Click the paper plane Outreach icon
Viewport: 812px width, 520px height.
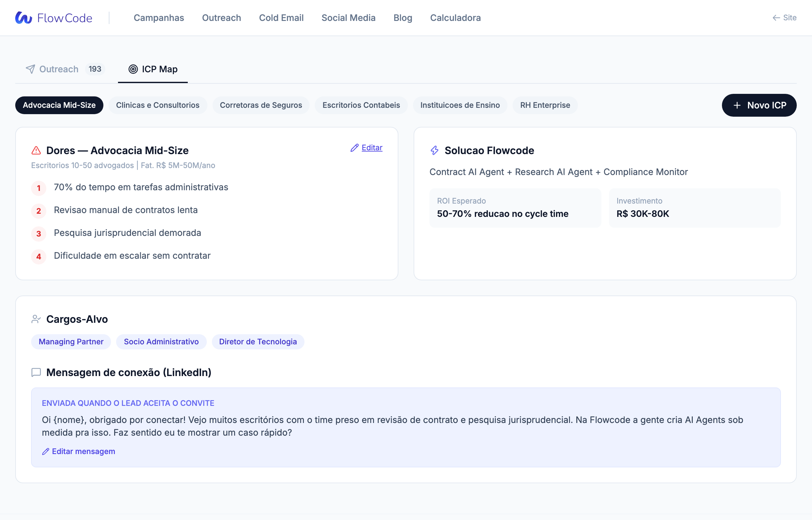30,69
